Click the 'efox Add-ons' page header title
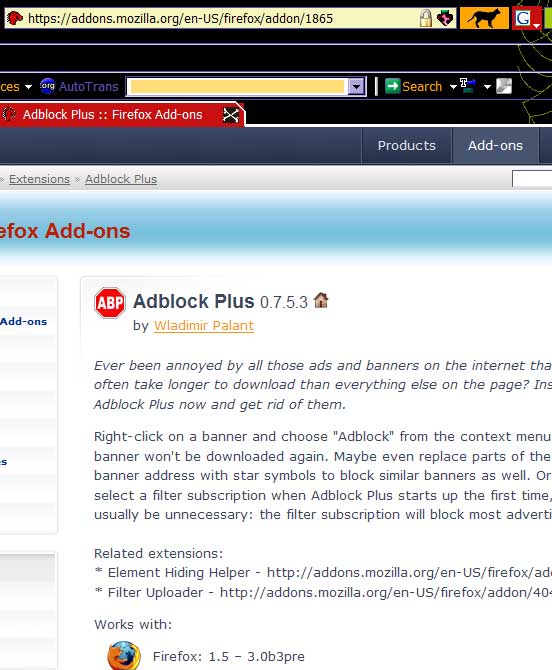Viewport: 552px width, 670px height. point(65,231)
